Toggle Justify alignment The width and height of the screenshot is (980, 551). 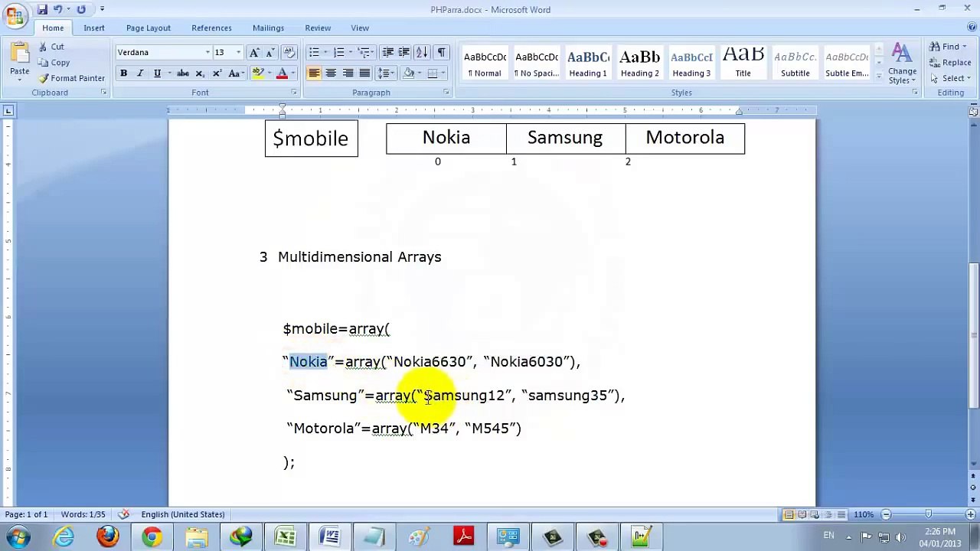(x=364, y=73)
